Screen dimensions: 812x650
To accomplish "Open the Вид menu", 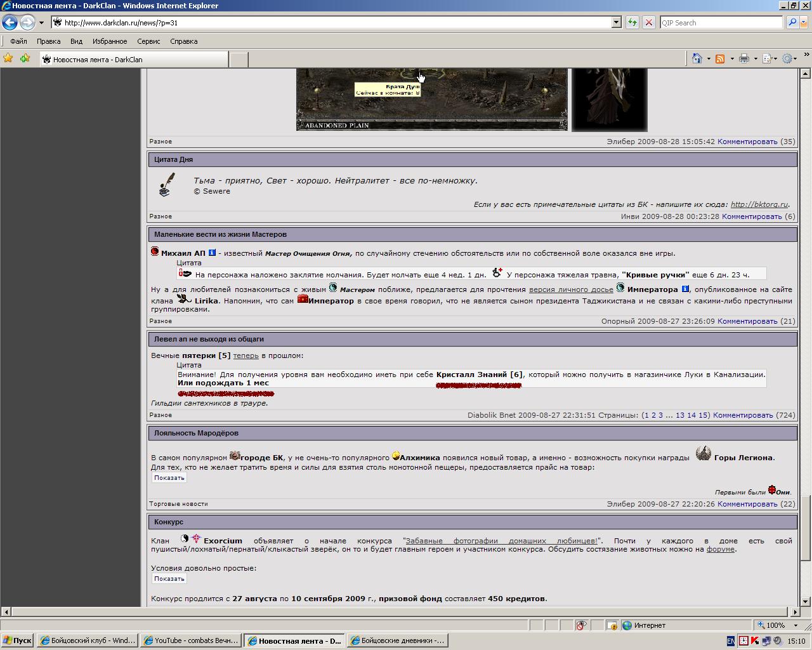I will [76, 41].
